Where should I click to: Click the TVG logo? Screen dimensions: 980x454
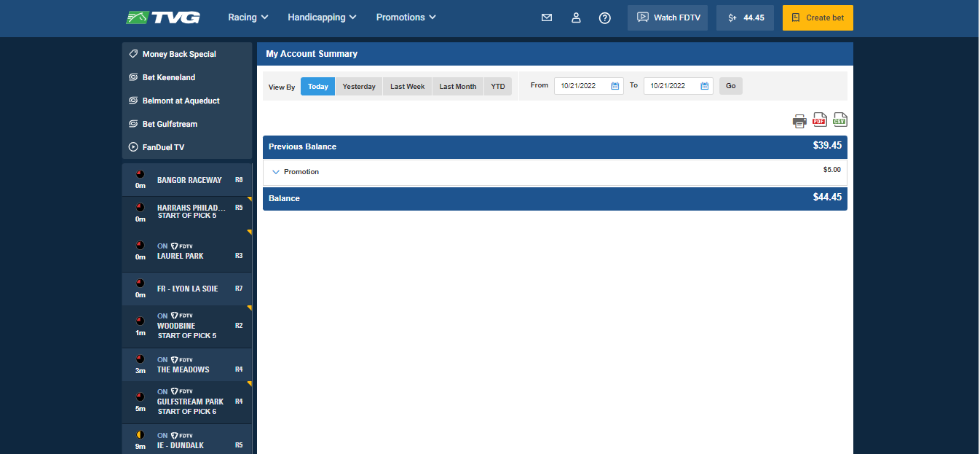click(163, 17)
